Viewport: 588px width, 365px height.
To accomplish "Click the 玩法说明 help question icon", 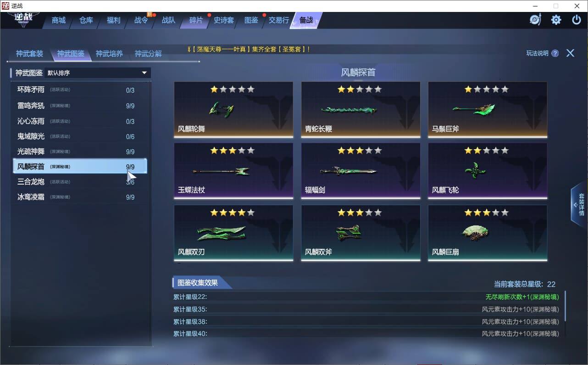I will pyautogui.click(x=555, y=53).
